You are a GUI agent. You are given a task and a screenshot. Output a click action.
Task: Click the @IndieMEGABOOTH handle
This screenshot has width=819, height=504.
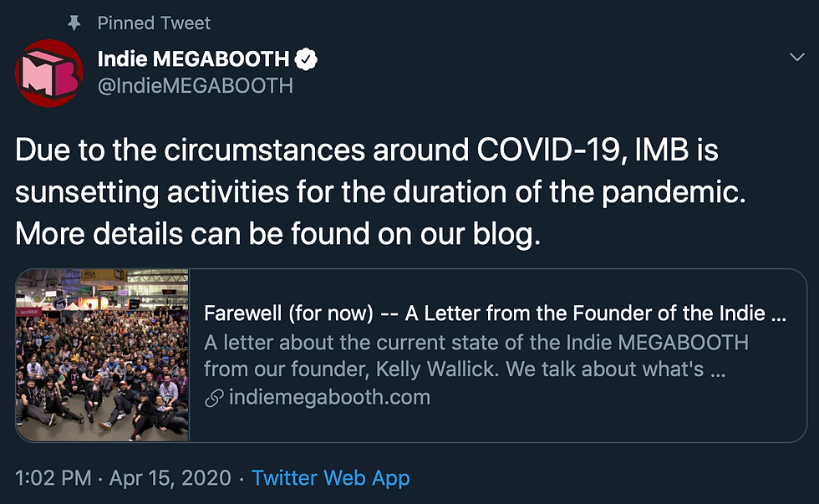(196, 85)
